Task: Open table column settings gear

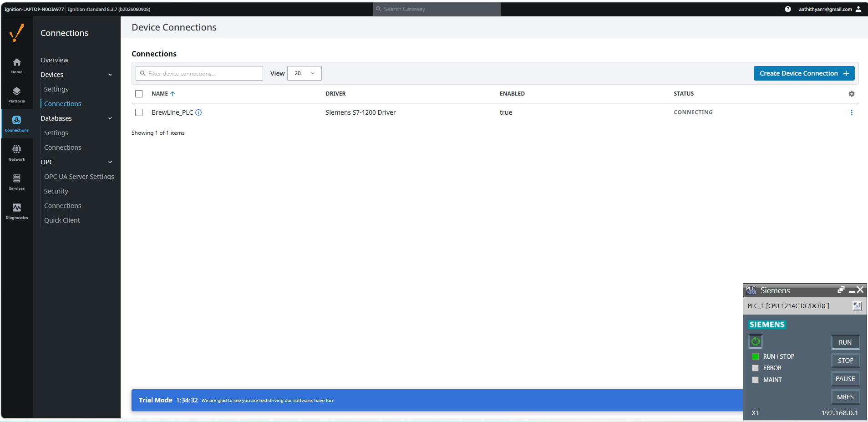Action: click(852, 94)
